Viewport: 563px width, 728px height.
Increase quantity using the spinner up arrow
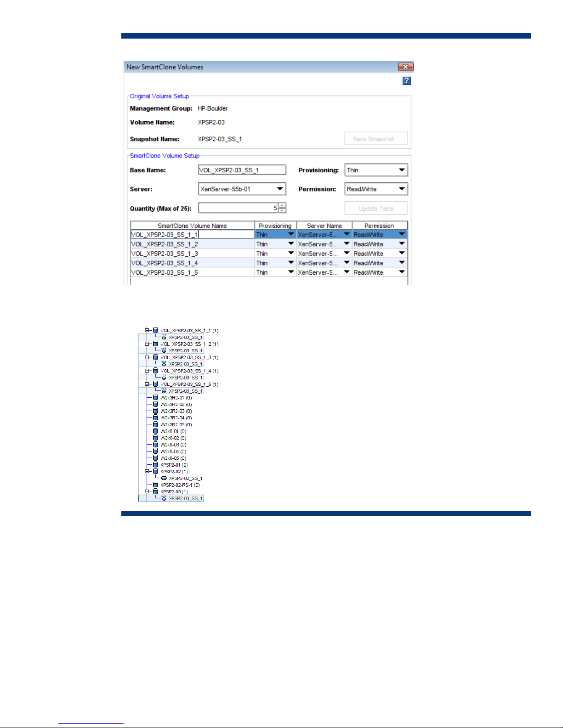pyautogui.click(x=282, y=205)
